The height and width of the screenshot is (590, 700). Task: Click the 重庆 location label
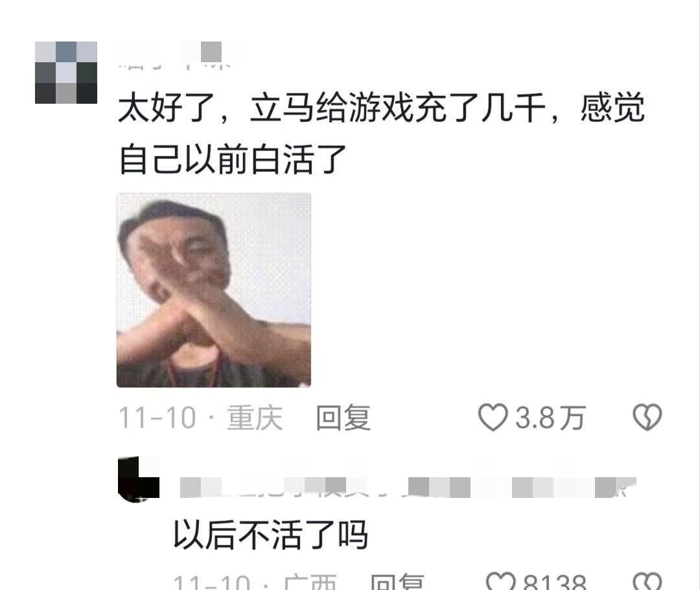(x=255, y=418)
